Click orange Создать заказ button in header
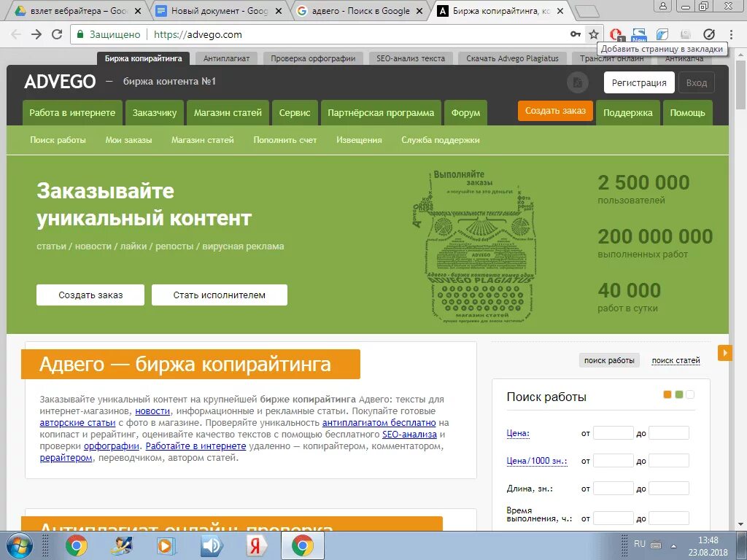Viewport: 747px width, 560px height. click(x=555, y=111)
